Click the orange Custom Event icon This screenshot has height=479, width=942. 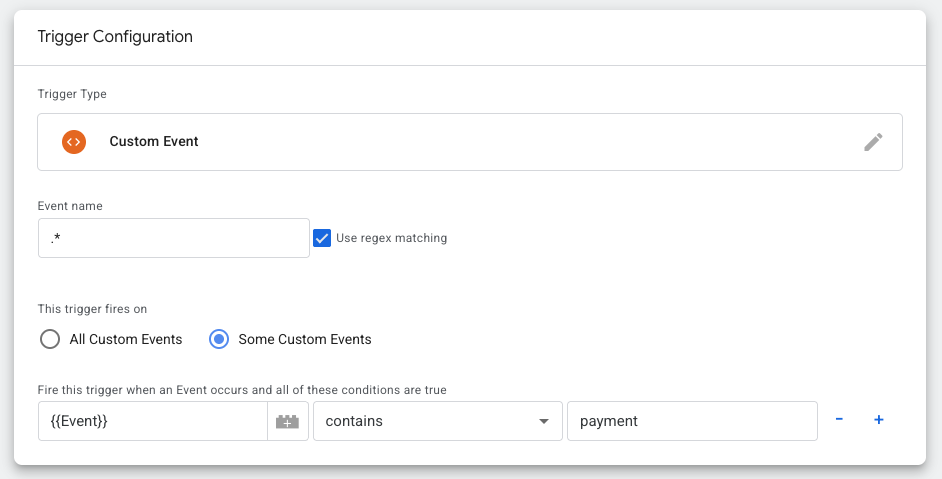click(x=73, y=142)
